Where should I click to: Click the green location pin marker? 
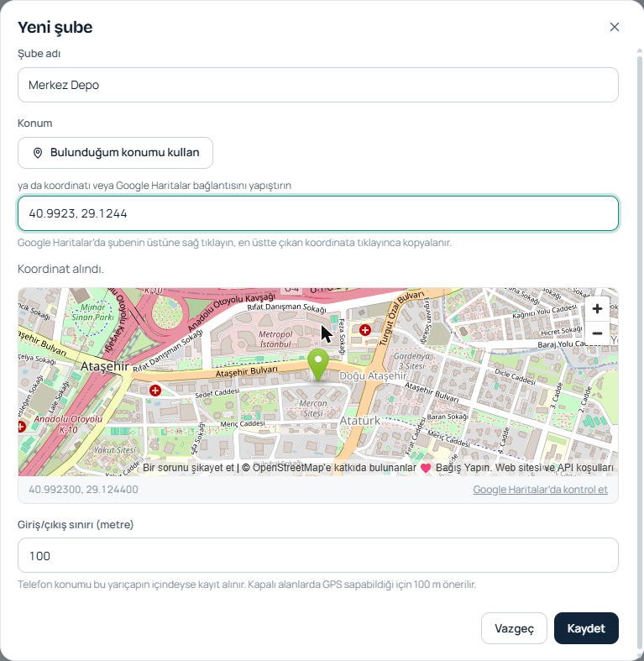click(318, 365)
